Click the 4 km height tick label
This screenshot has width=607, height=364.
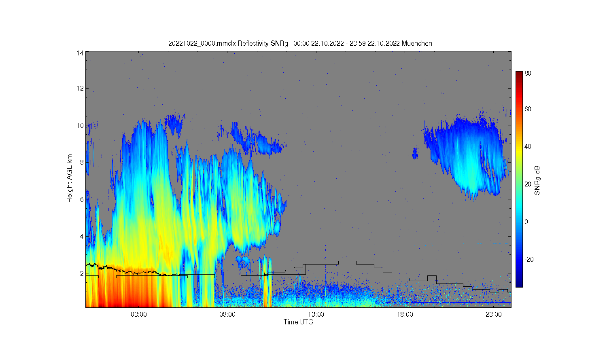(82, 236)
